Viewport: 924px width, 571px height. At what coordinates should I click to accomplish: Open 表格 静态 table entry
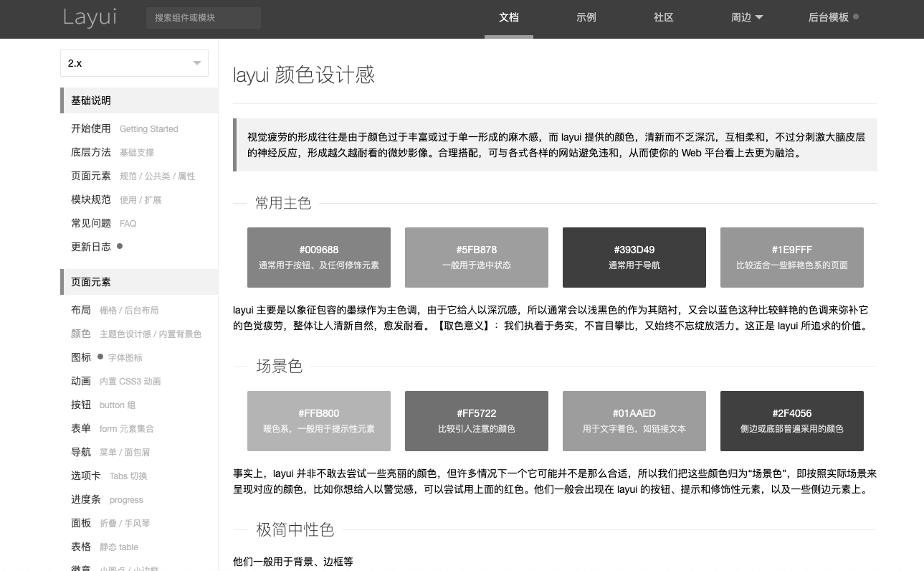coord(105,547)
